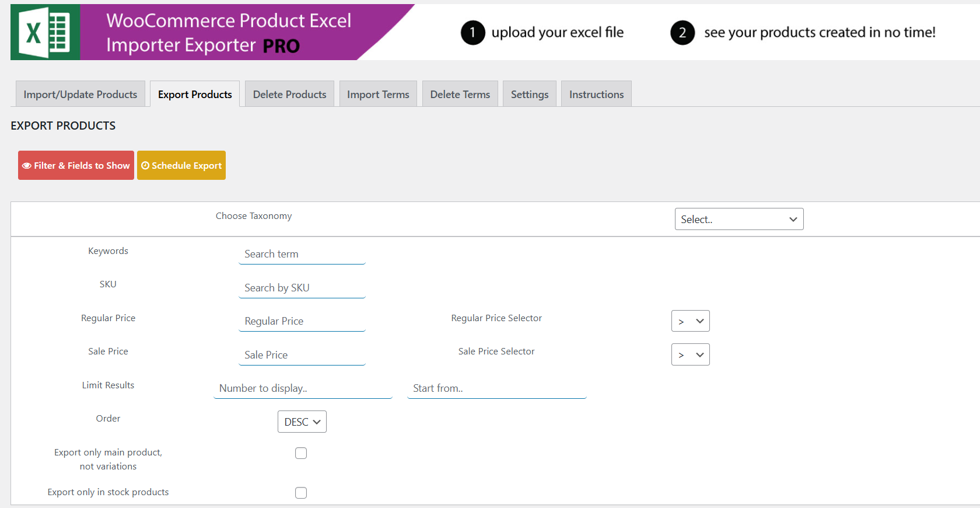The height and width of the screenshot is (508, 980).
Task: Switch to Import/Update Products tab
Action: click(80, 95)
